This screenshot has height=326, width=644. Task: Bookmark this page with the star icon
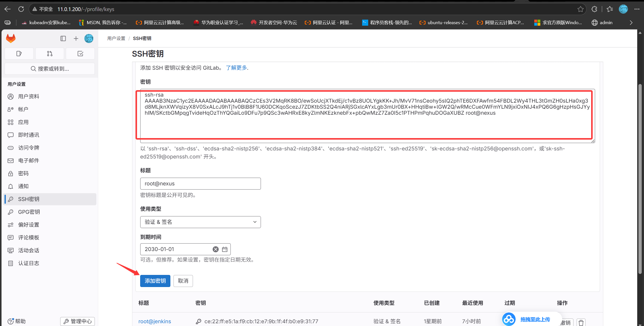(x=580, y=9)
